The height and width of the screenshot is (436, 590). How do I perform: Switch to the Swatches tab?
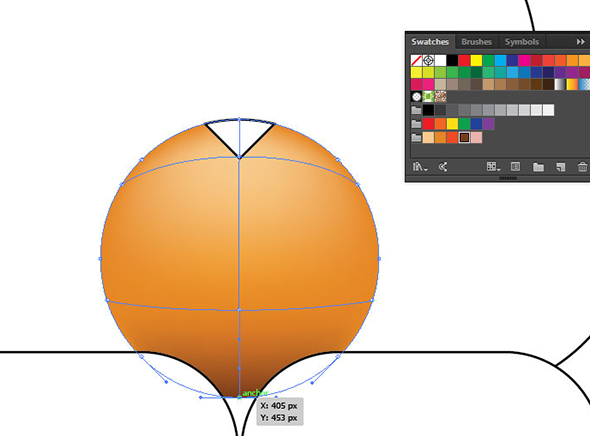[430, 42]
